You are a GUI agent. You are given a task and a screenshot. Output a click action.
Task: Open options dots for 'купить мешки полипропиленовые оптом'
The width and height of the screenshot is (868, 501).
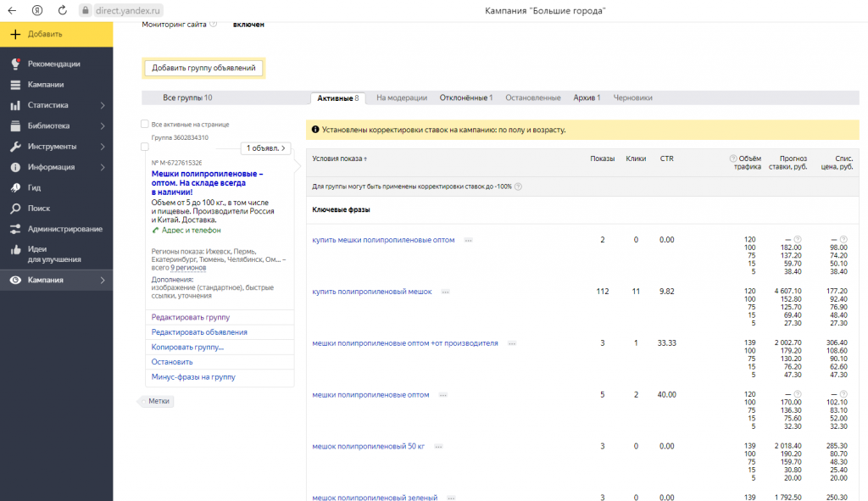click(x=468, y=240)
